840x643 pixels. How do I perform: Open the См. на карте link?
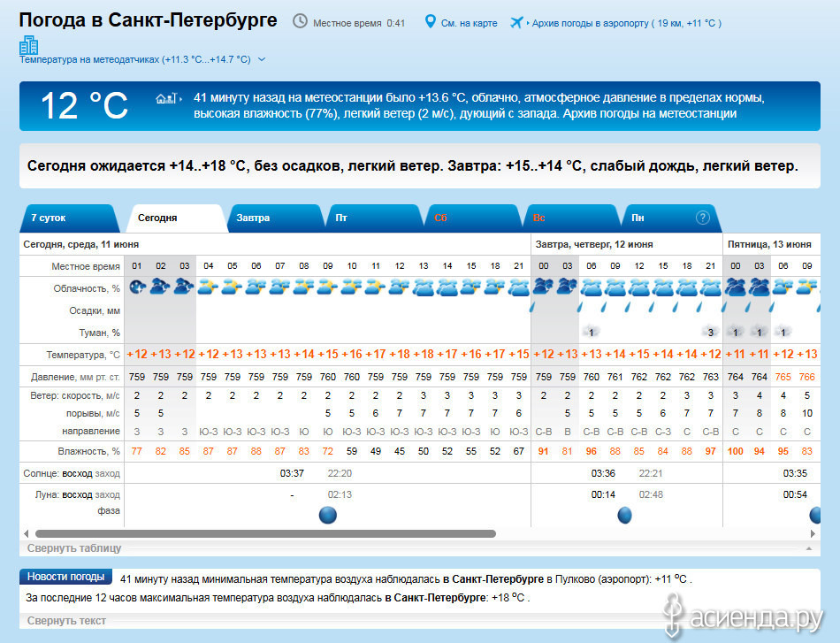click(470, 23)
